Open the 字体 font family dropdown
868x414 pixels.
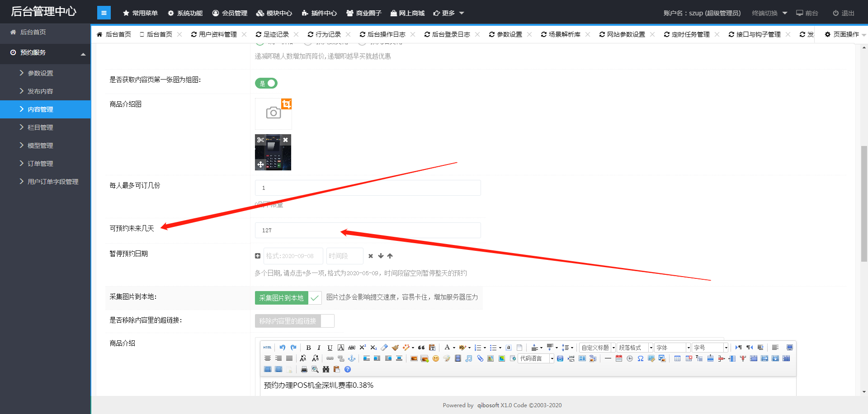673,348
